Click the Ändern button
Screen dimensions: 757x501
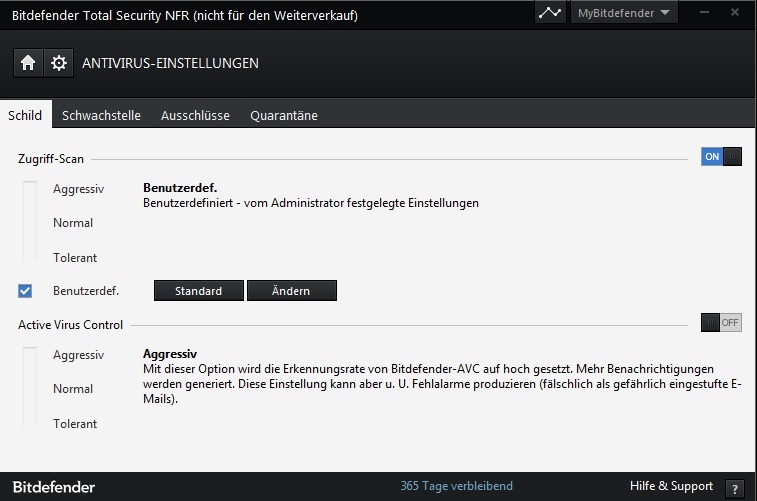pyautogui.click(x=292, y=291)
